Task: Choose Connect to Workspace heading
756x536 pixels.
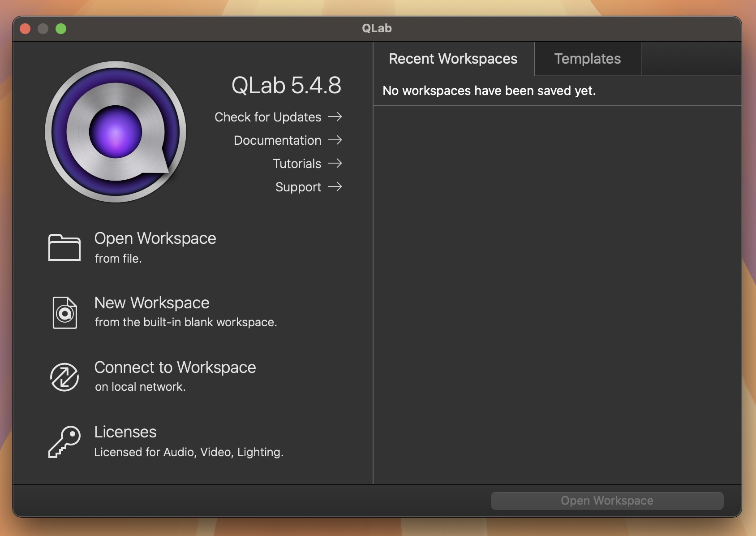Action: click(175, 367)
